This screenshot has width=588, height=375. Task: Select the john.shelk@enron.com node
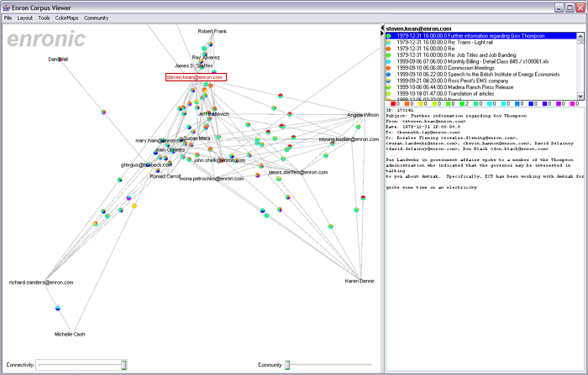pyautogui.click(x=220, y=160)
